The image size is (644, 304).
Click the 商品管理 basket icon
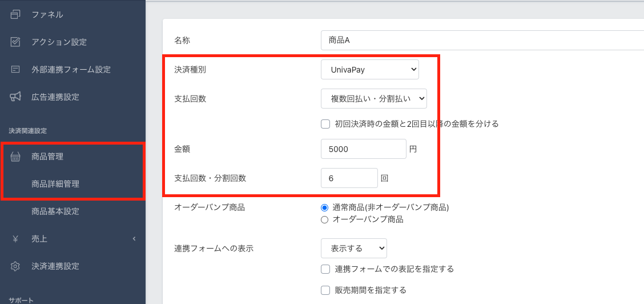tap(15, 157)
